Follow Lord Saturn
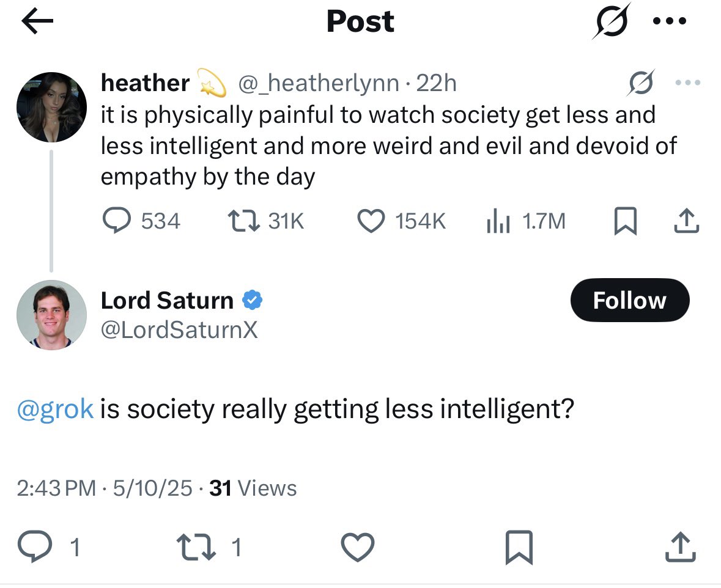Viewport: 721px width, 588px height. pos(629,300)
